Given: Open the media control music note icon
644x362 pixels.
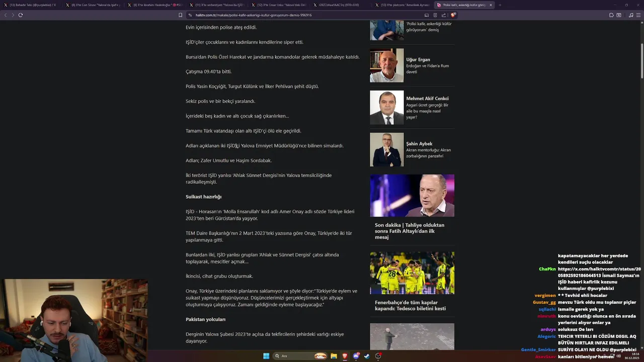Looking at the screenshot, I should coord(631,15).
